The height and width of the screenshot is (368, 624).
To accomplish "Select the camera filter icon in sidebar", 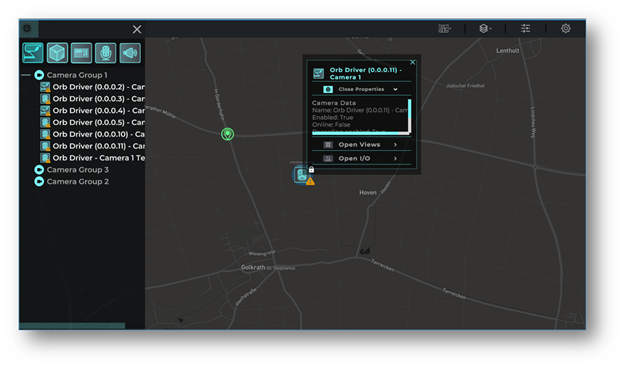I will [33, 53].
